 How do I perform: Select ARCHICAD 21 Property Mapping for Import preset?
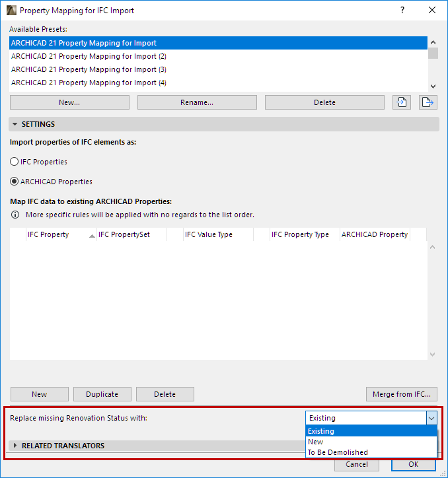point(218,43)
